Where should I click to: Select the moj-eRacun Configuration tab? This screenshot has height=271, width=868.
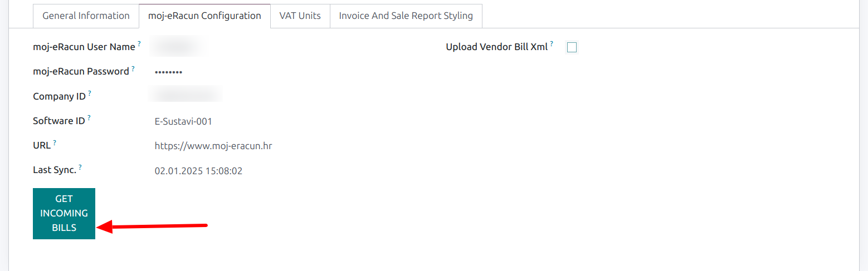pos(204,16)
